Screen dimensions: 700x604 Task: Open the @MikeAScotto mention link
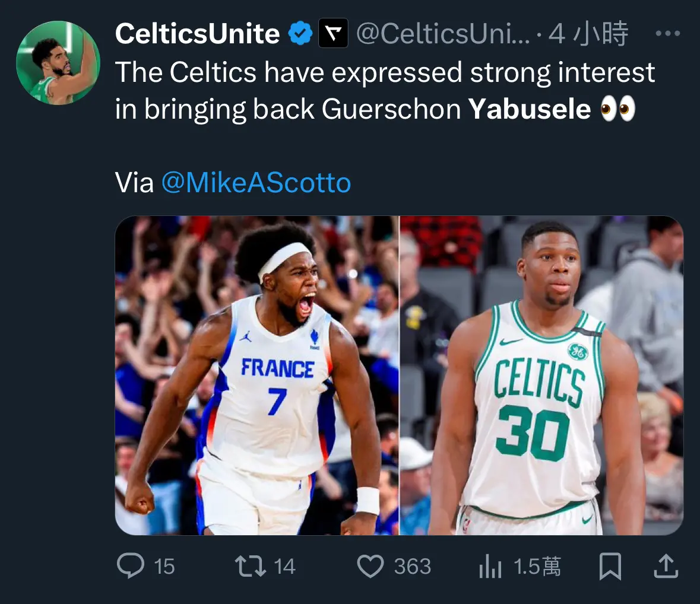coord(256,183)
